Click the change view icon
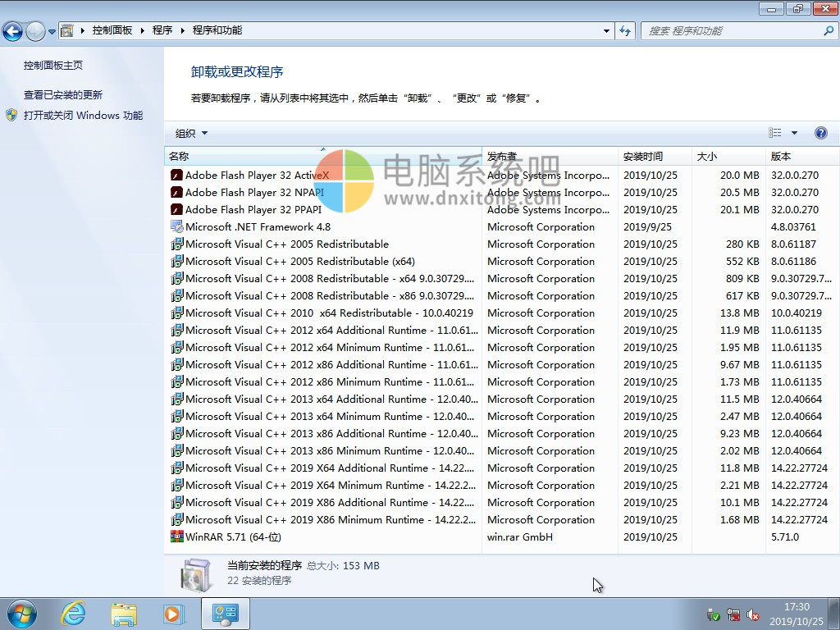840x630 pixels. [774, 133]
